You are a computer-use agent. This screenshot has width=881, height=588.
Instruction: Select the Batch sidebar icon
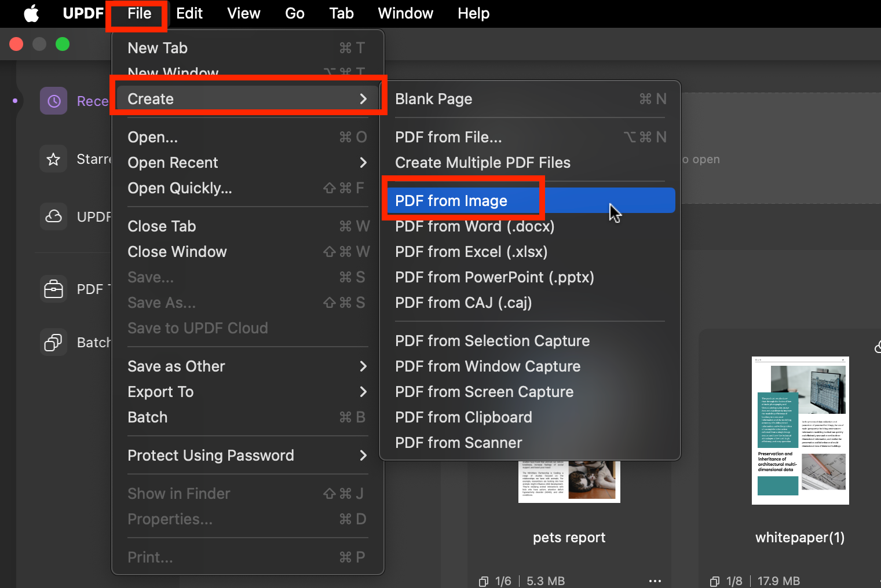pos(53,342)
